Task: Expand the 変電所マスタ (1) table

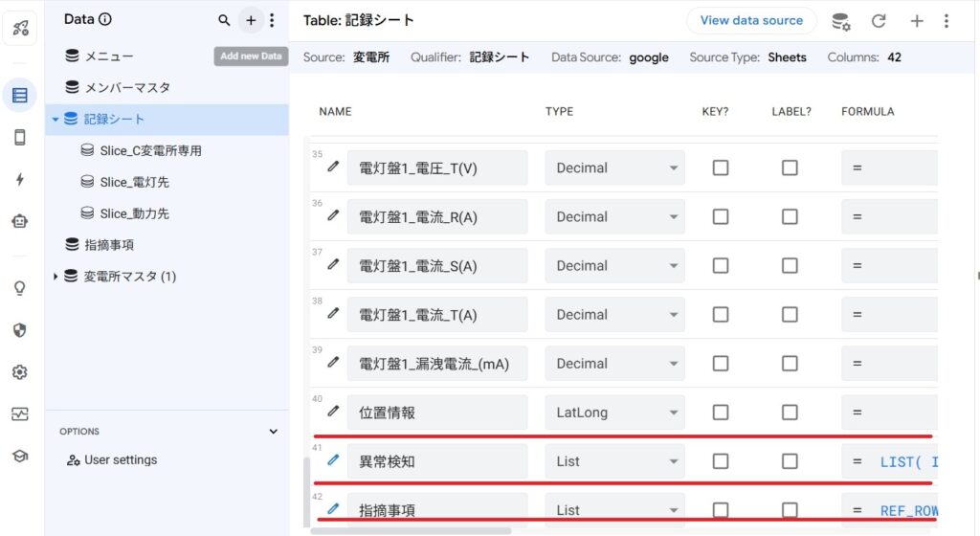Action: pyautogui.click(x=56, y=277)
